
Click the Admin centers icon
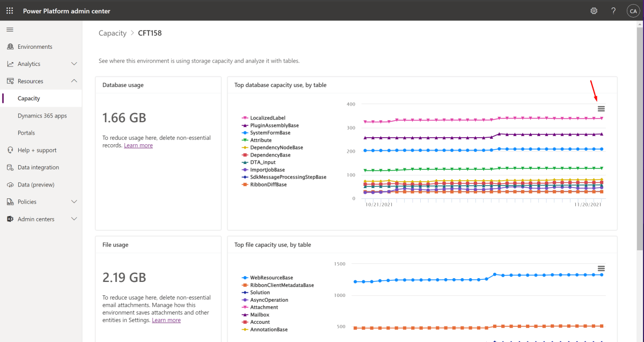(x=10, y=219)
